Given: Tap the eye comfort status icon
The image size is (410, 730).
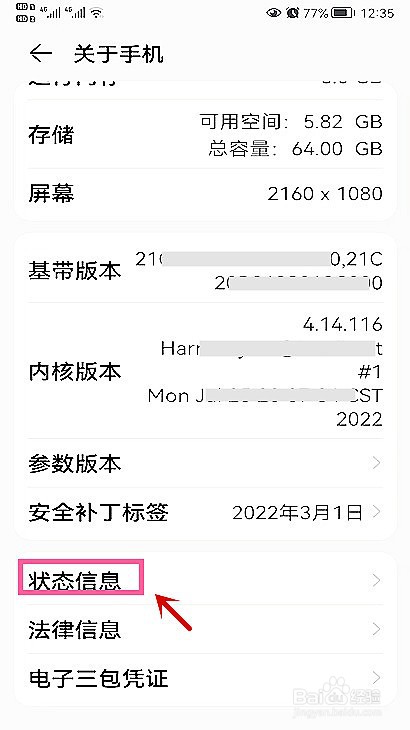Looking at the screenshot, I should [274, 13].
